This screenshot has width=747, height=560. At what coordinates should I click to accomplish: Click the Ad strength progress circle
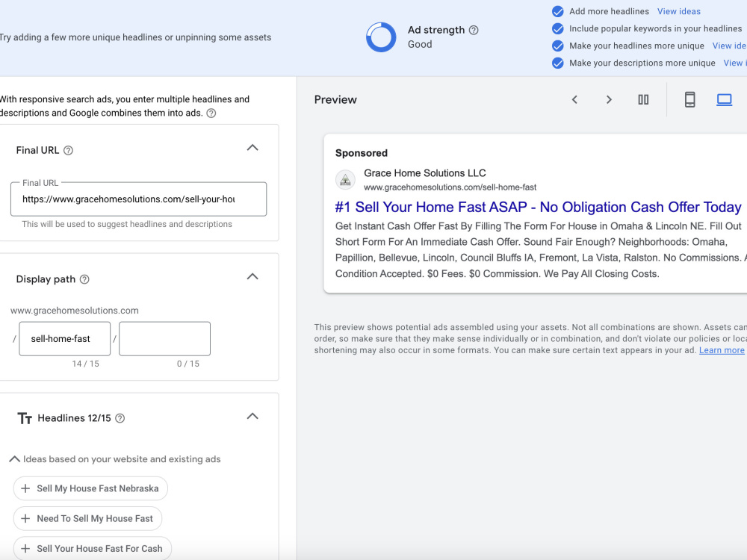pos(381,37)
